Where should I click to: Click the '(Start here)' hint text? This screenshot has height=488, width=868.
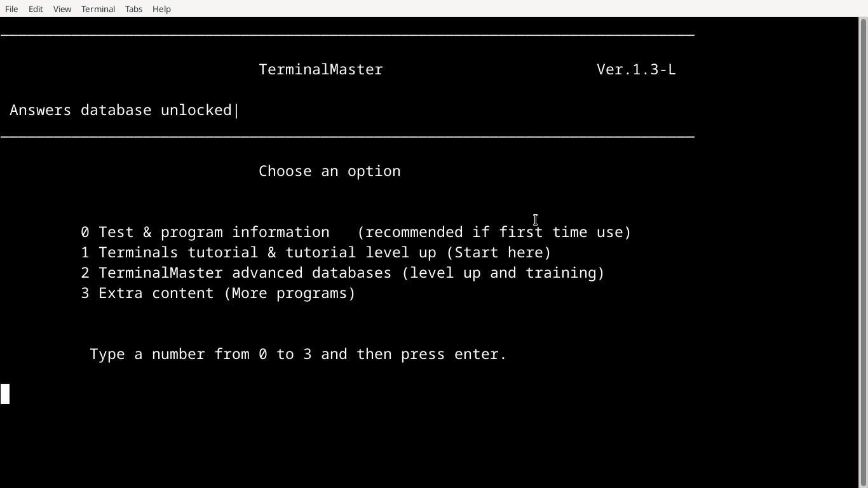pyautogui.click(x=499, y=252)
